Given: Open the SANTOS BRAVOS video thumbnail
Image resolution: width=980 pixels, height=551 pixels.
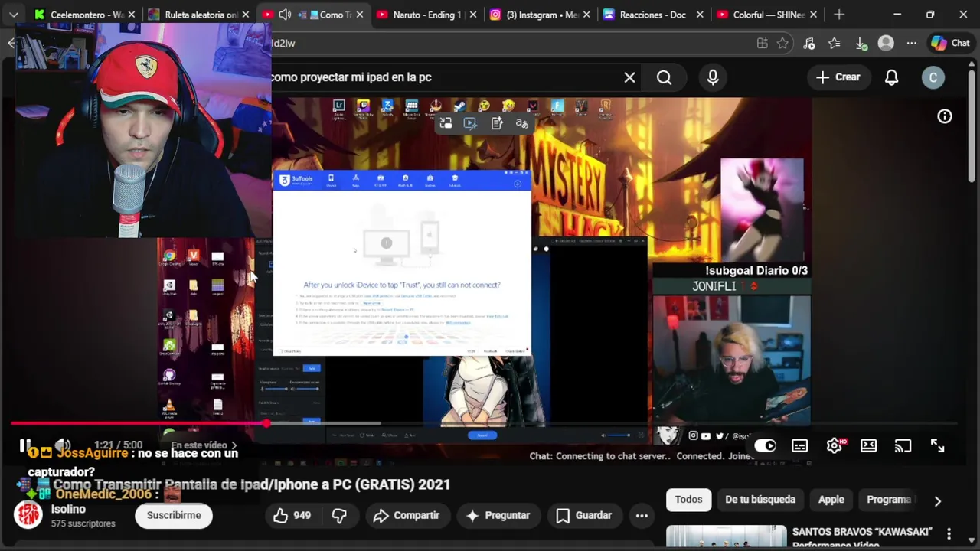Looking at the screenshot, I should pos(726,537).
